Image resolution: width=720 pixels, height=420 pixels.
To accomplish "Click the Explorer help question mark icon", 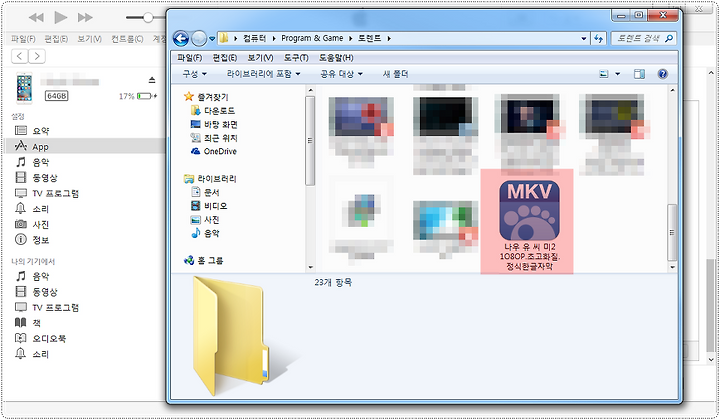I will 662,74.
